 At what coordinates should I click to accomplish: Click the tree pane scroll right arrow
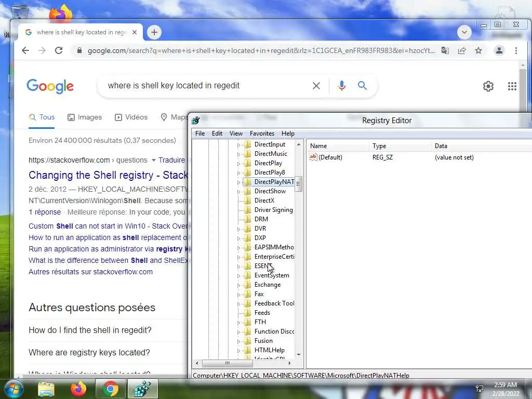click(289, 363)
